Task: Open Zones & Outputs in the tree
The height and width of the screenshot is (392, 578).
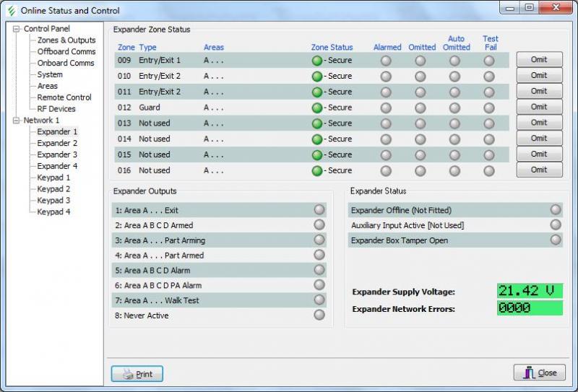Action: click(x=66, y=40)
